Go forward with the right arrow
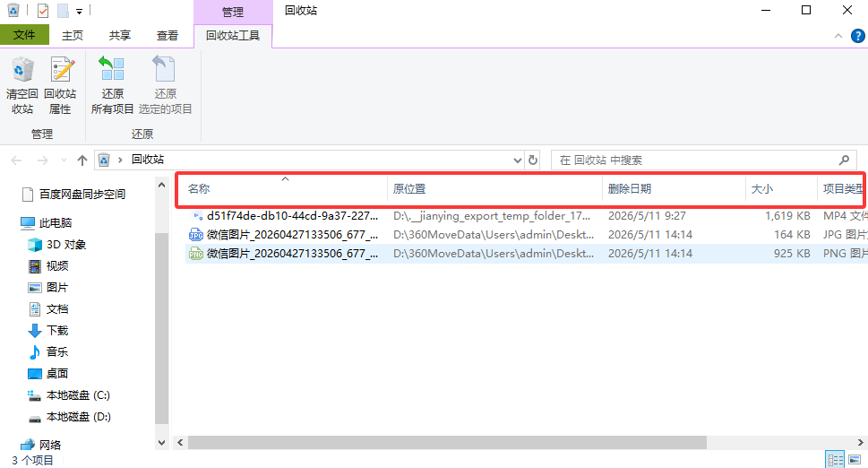Screen dimensions: 868x468 43,160
